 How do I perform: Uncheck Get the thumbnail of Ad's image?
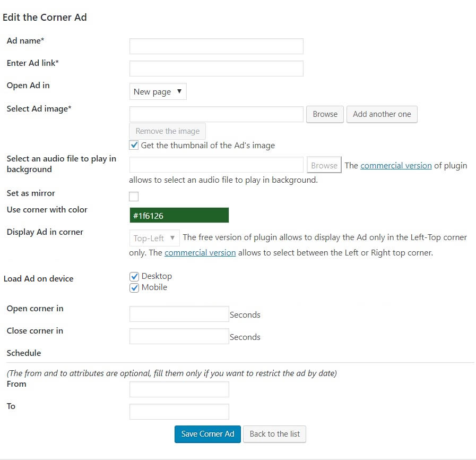point(134,145)
